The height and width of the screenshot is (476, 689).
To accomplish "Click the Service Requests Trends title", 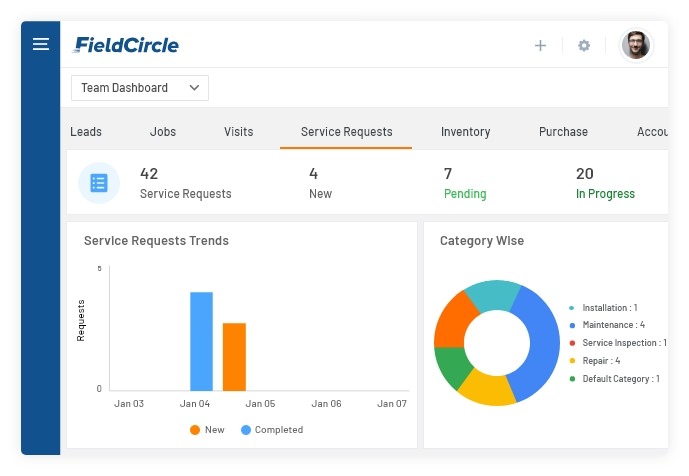I will coord(156,240).
